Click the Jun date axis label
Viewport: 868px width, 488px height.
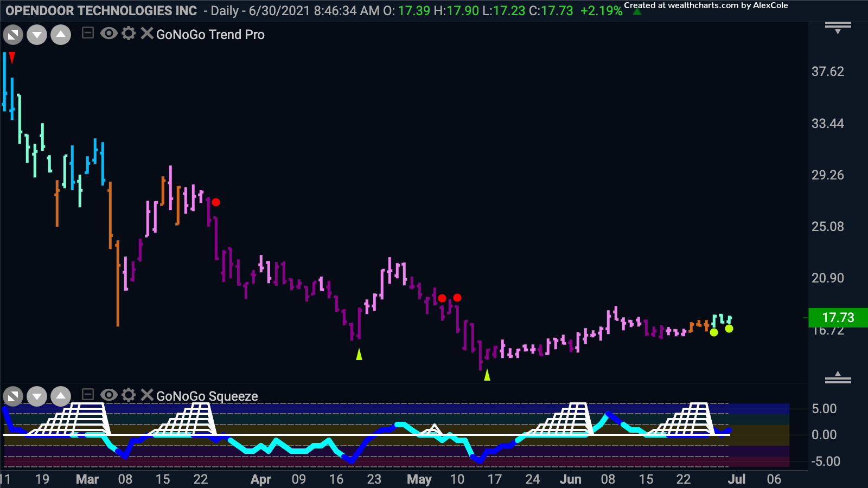(571, 479)
